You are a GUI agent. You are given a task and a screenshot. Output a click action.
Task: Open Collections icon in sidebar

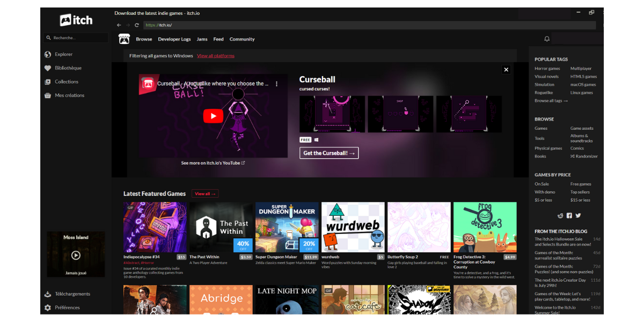coord(48,82)
